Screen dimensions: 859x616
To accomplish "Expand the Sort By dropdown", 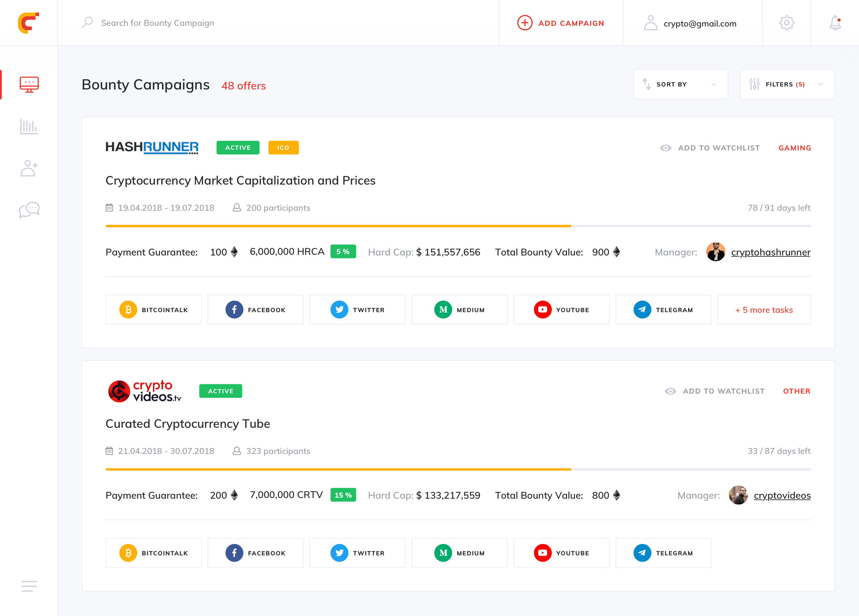I will coord(680,84).
